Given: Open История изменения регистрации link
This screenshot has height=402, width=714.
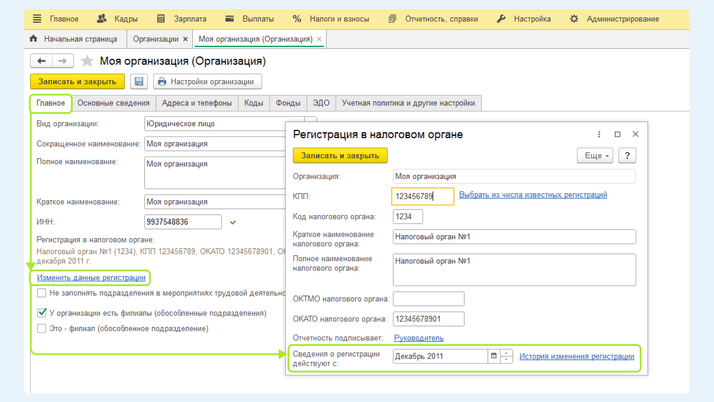Looking at the screenshot, I should (576, 356).
